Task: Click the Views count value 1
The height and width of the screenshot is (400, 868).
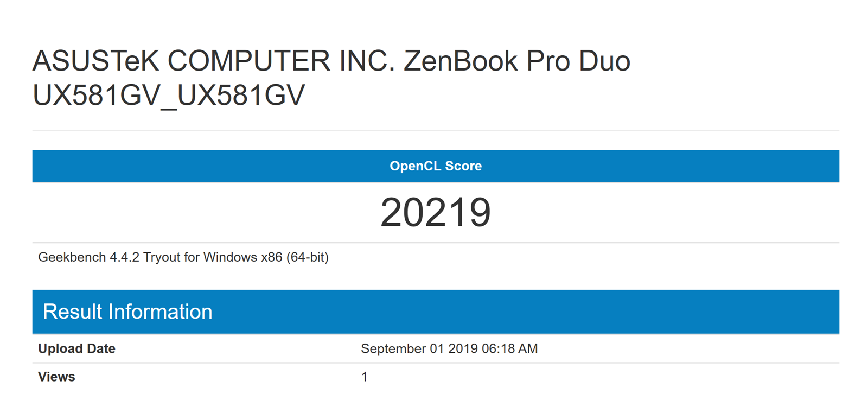Action: (x=365, y=377)
